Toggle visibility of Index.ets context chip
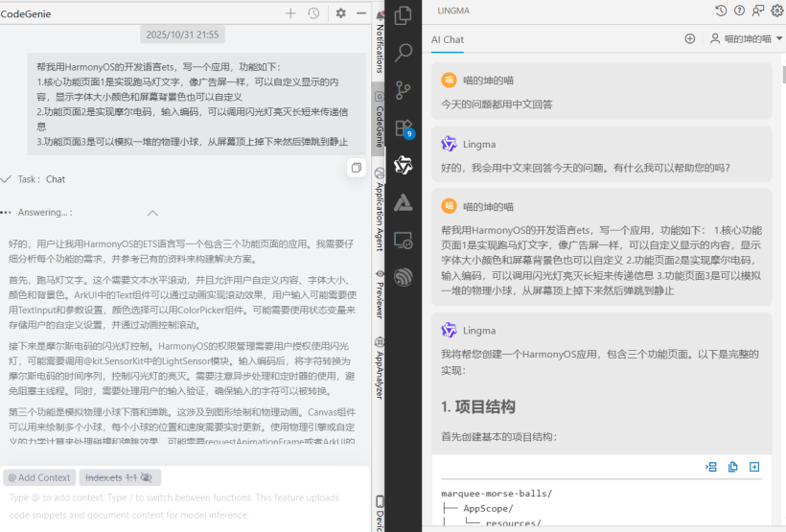786x532 pixels. [x=147, y=477]
